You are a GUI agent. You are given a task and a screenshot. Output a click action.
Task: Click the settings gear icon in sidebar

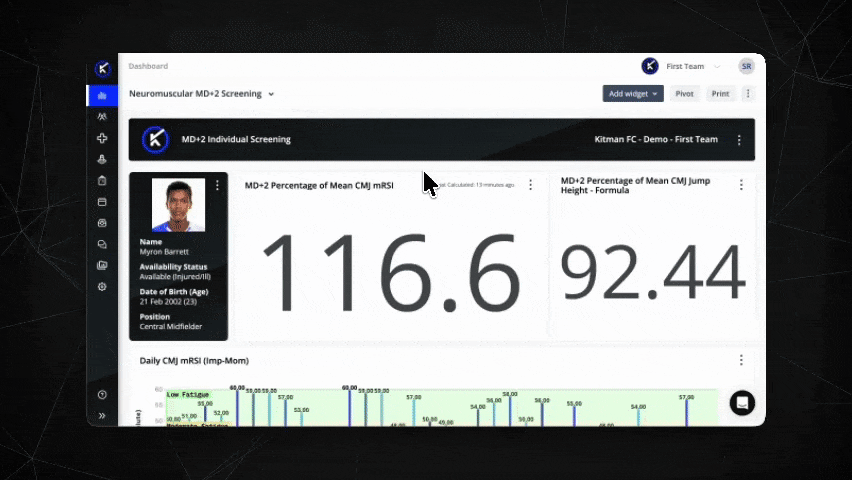[102, 287]
